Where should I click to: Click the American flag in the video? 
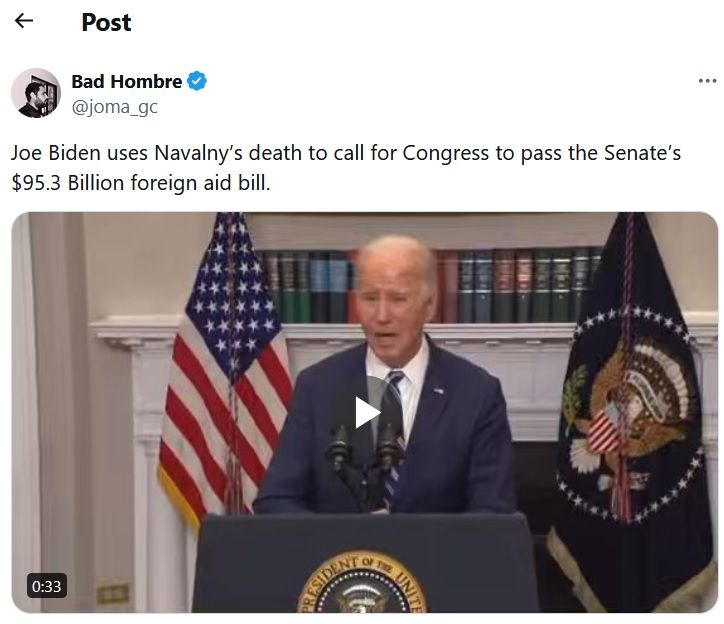pos(225,365)
